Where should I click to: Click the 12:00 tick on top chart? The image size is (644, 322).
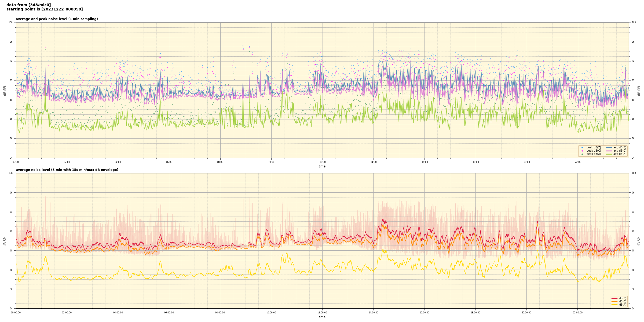322,162
